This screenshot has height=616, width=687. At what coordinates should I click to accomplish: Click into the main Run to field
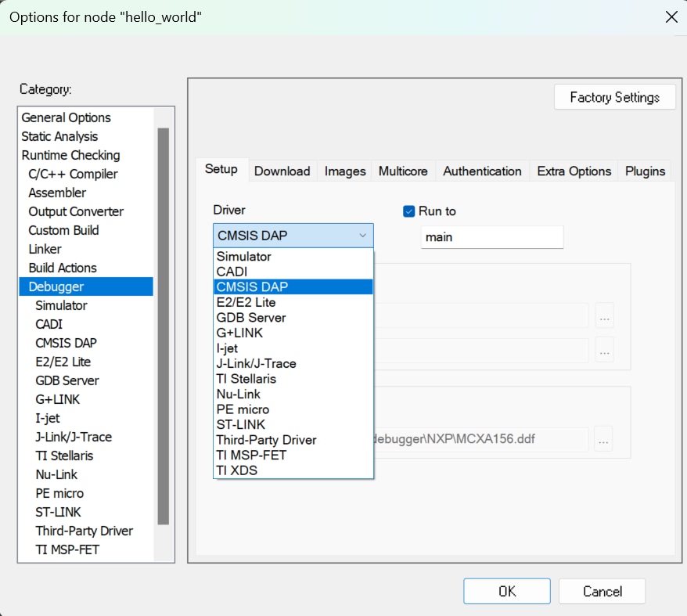[491, 236]
